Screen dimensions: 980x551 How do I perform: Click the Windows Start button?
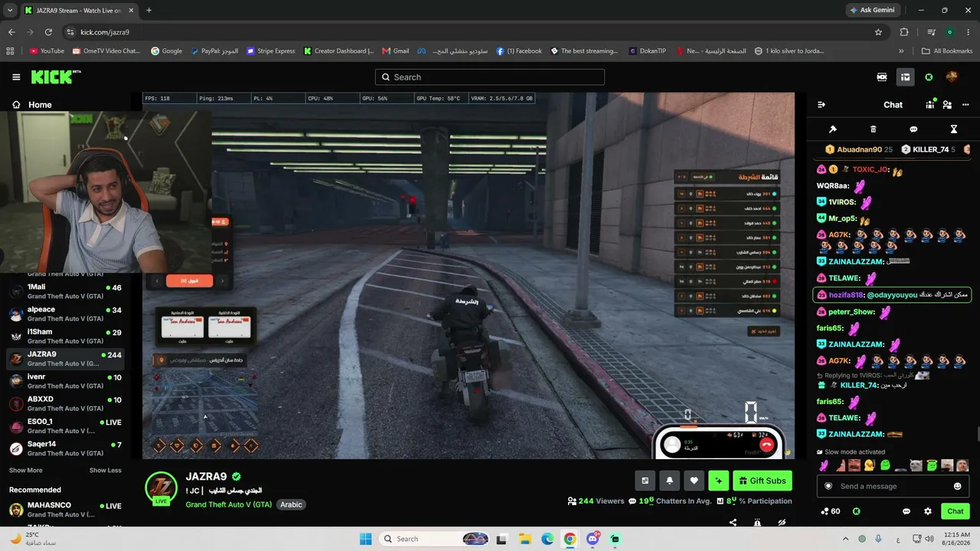click(365, 539)
